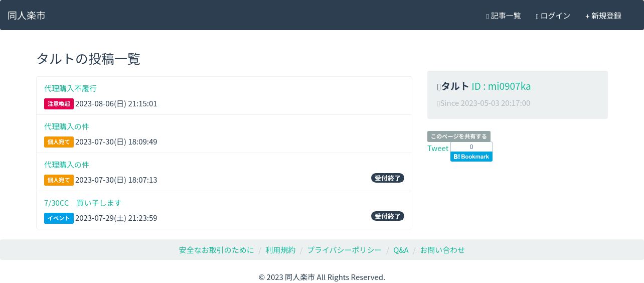Click the user ID mi0907ka link
Viewport: 644px width, 283px height.
[501, 86]
